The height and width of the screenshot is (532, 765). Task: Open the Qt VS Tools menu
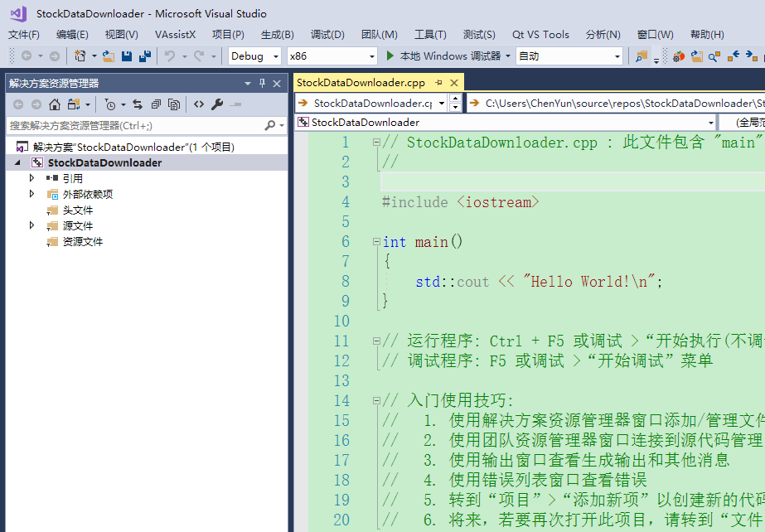540,35
